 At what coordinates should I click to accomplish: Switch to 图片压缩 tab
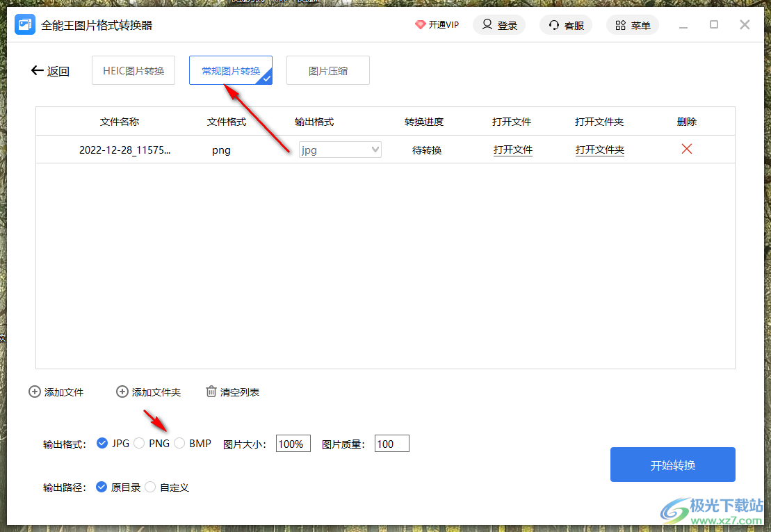(328, 70)
